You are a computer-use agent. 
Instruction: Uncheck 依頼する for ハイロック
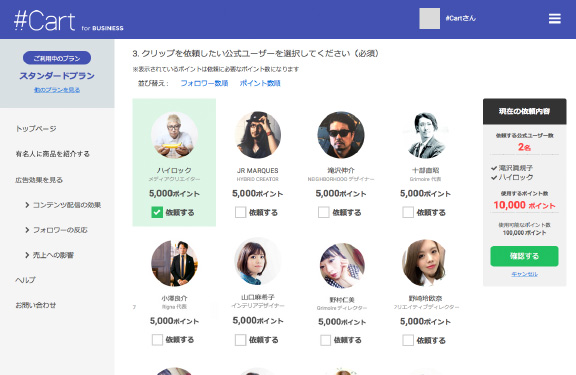click(157, 212)
